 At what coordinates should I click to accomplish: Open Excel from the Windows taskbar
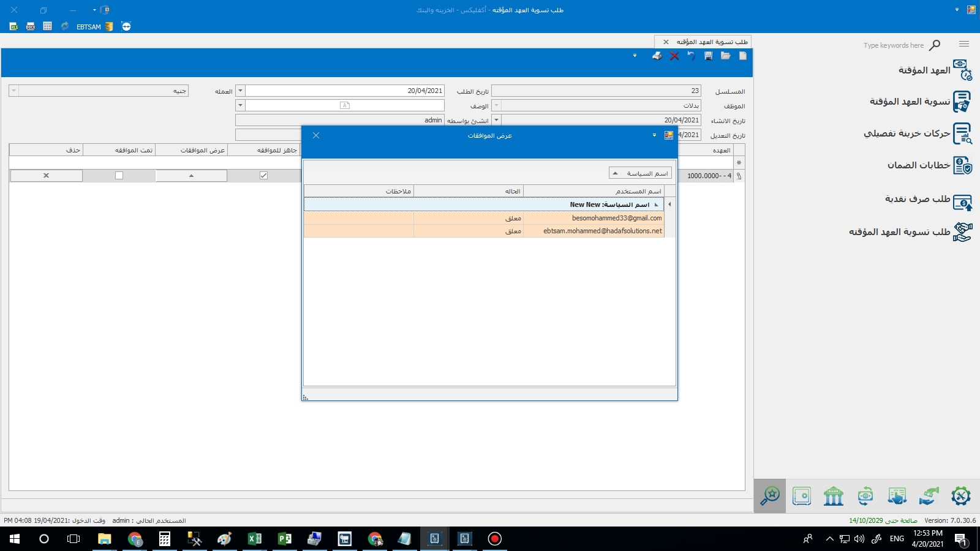[x=254, y=539]
